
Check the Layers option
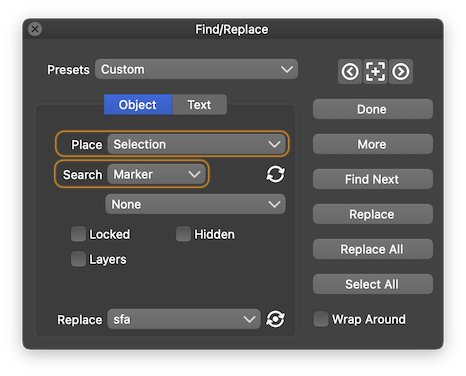coord(78,259)
